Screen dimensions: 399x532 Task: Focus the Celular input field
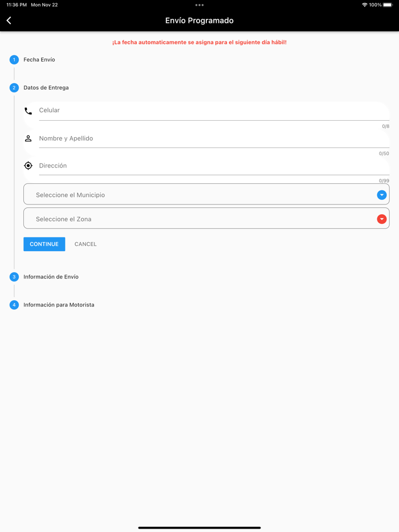(x=211, y=111)
